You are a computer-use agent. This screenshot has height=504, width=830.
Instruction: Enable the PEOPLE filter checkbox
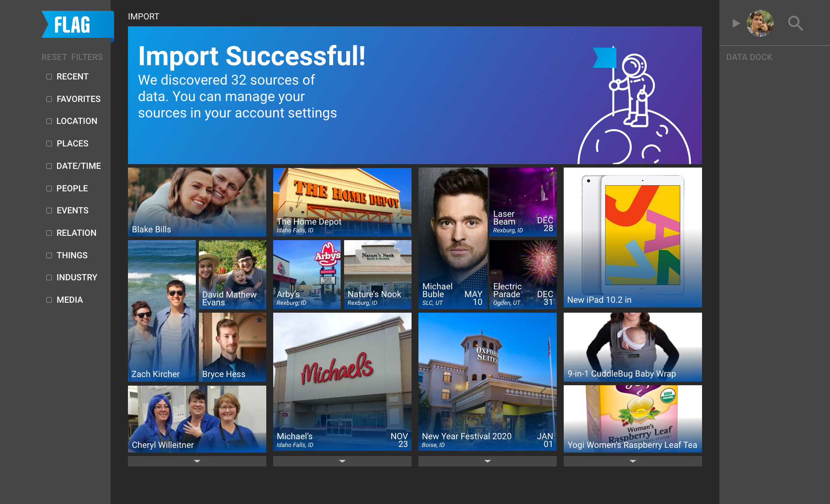(x=49, y=188)
